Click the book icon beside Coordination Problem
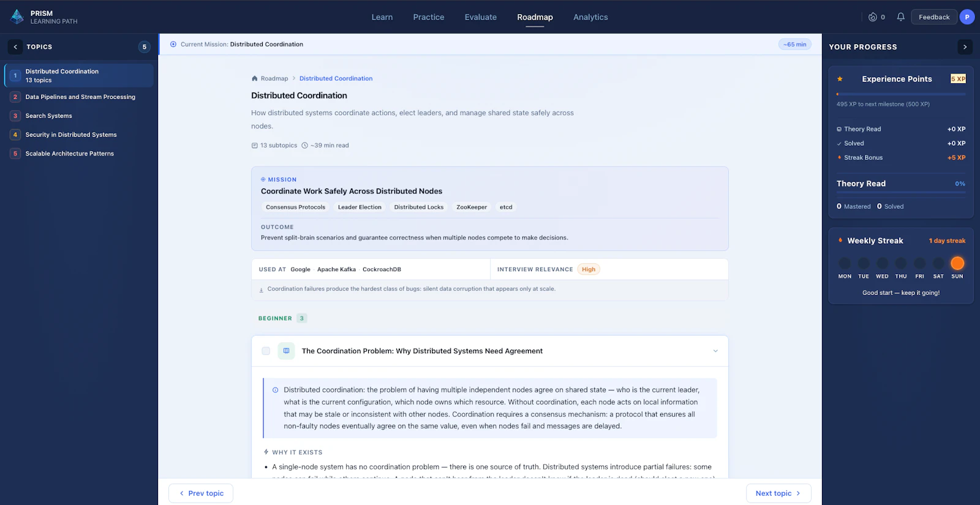 click(286, 351)
